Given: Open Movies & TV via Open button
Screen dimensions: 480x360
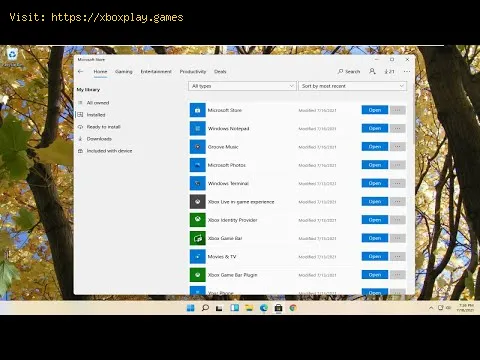Looking at the screenshot, I should pyautogui.click(x=375, y=257).
